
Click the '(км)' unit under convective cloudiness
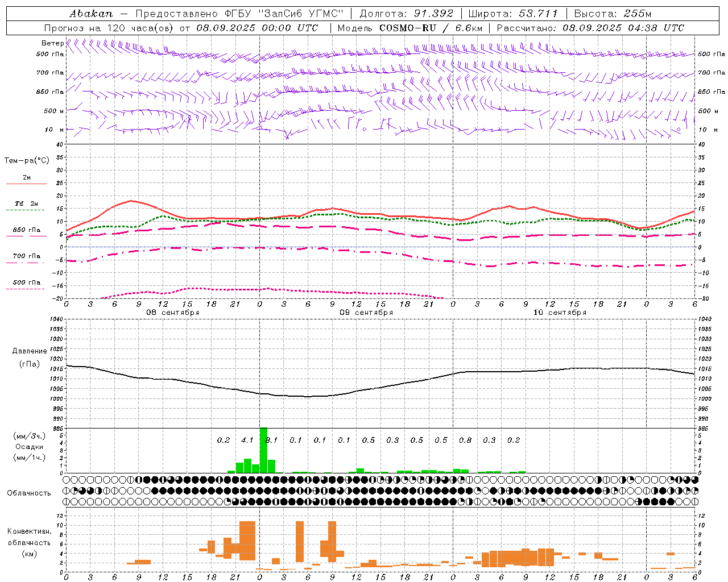(30, 553)
